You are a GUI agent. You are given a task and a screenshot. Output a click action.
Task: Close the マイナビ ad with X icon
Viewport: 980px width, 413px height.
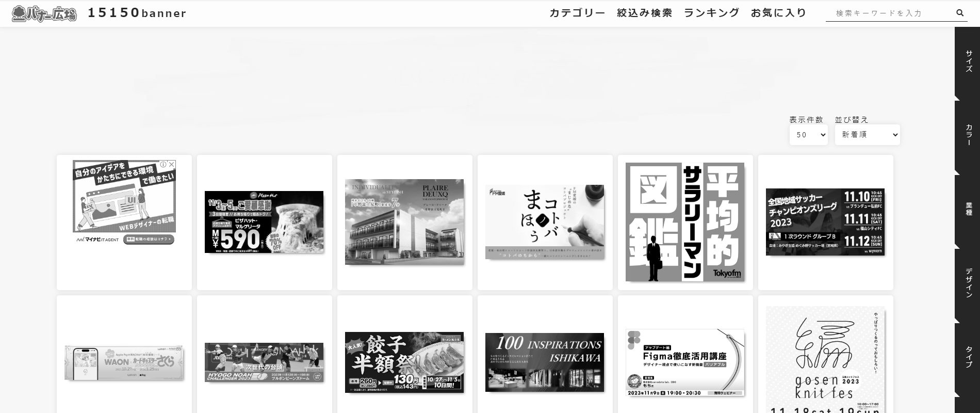[x=172, y=164]
